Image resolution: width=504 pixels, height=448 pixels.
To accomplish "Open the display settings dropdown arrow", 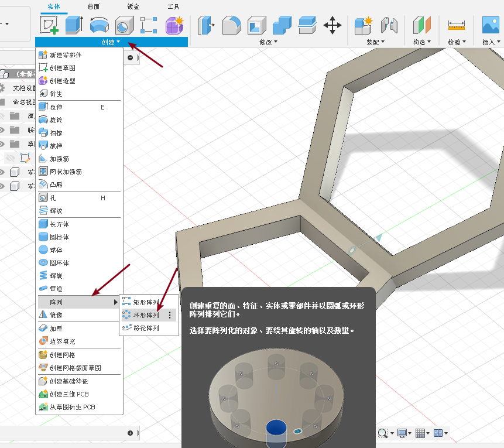I will pyautogui.click(x=410, y=433).
